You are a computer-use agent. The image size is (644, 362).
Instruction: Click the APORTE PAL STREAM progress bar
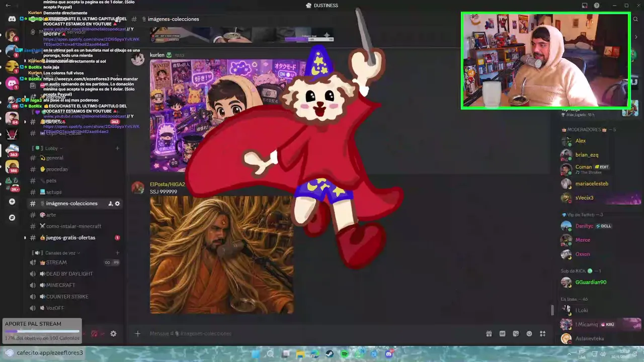coord(42,331)
